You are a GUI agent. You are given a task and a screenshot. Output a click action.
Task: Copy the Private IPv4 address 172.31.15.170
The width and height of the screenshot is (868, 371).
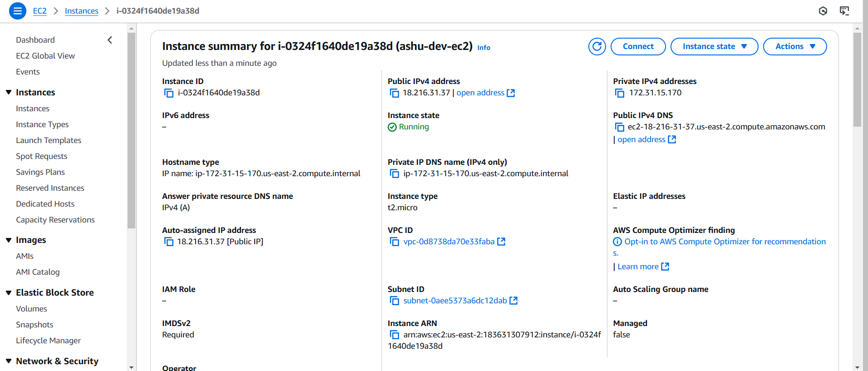[620, 93]
